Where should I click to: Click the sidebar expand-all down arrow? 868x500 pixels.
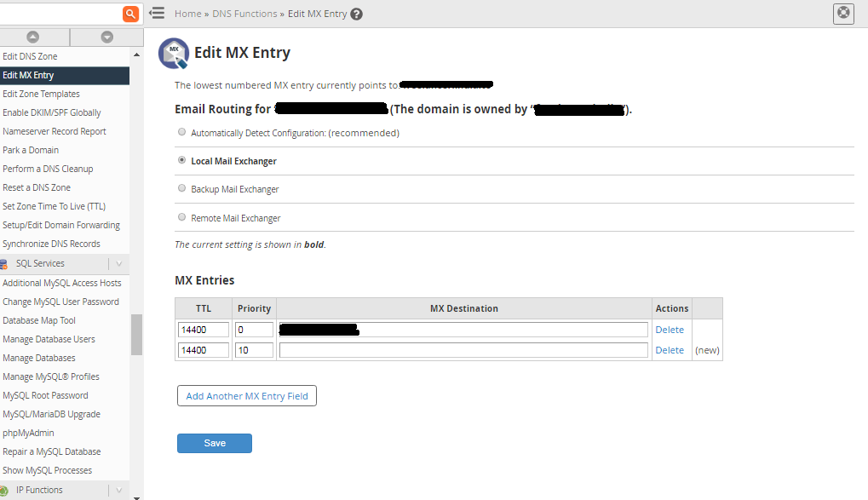pyautogui.click(x=106, y=37)
